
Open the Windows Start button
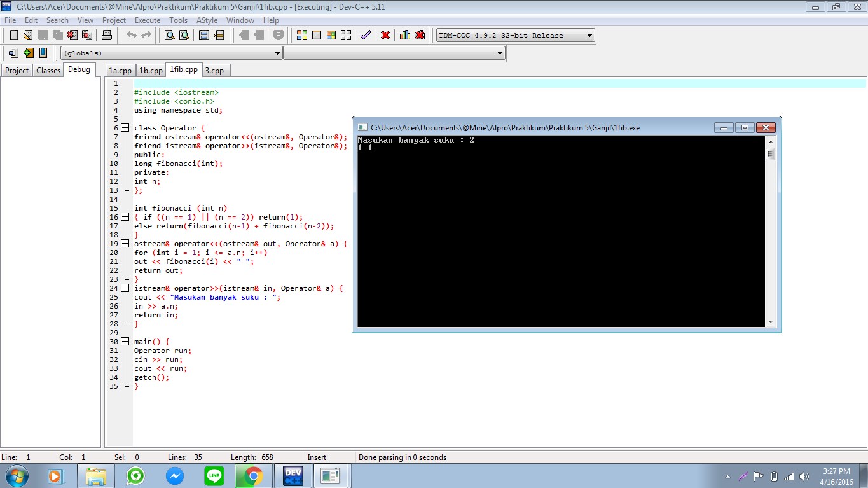[x=17, y=476]
